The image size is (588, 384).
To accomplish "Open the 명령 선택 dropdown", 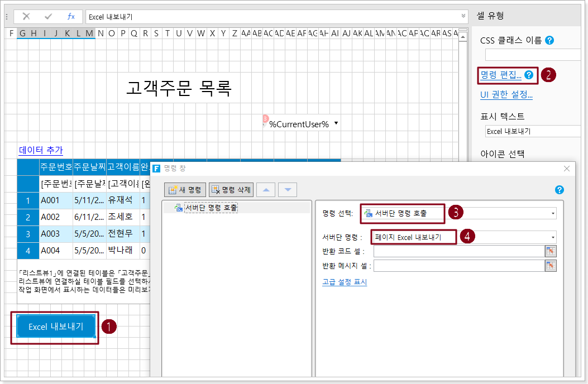I will tap(553, 213).
